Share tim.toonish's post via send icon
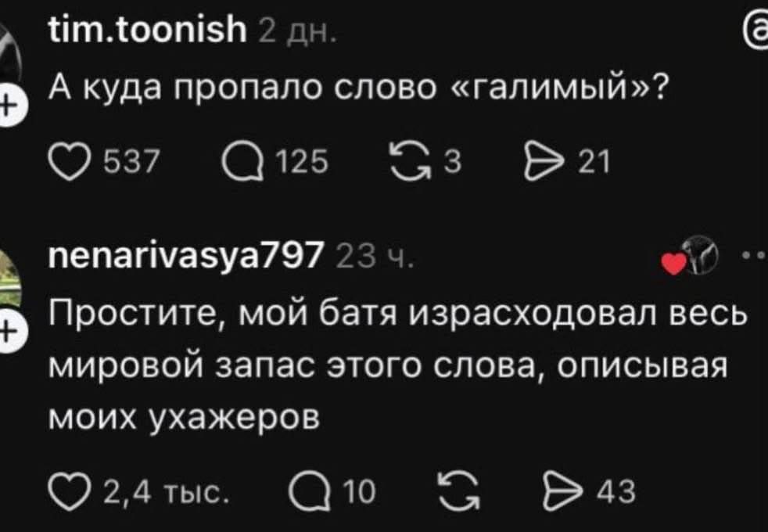Viewport: 768px width, 532px height. 546,162
